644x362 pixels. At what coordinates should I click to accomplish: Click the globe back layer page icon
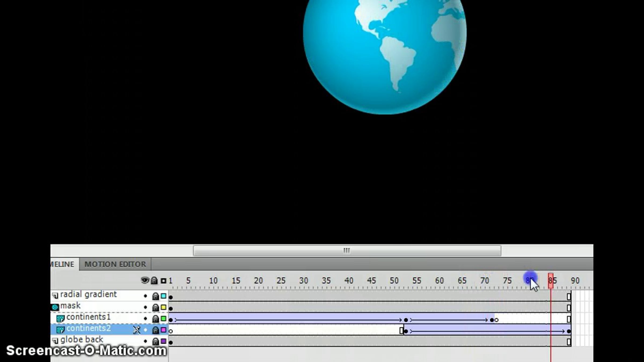[x=55, y=341]
